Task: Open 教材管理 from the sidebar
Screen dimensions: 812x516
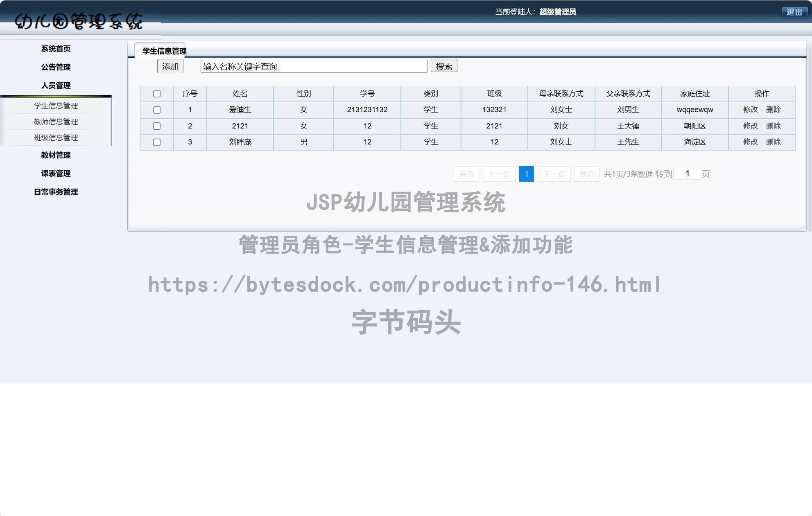Action: [55, 155]
